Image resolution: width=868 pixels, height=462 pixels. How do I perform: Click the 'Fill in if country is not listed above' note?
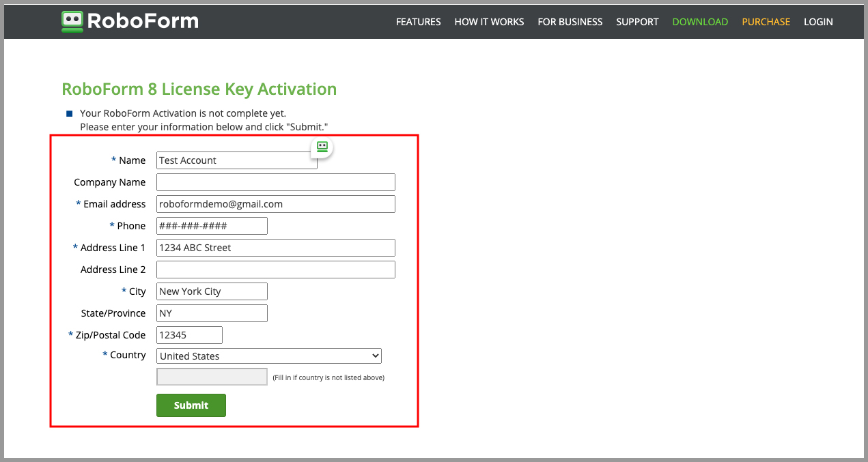pos(328,377)
